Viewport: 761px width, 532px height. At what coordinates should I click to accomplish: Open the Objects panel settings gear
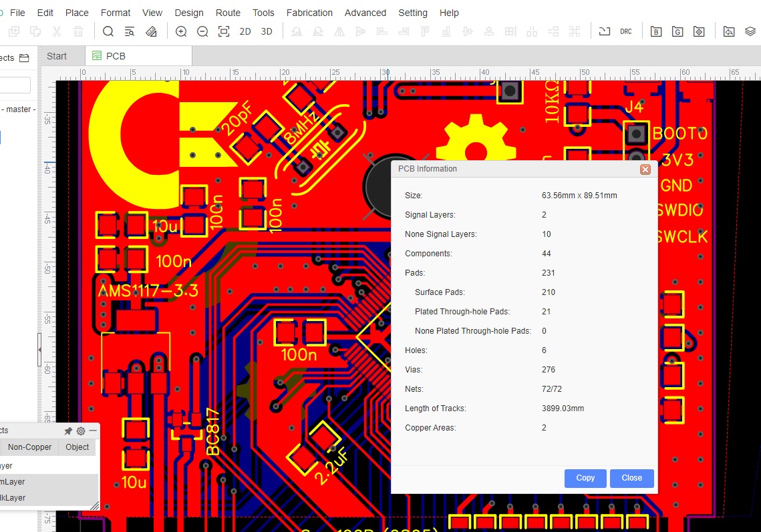coord(80,431)
